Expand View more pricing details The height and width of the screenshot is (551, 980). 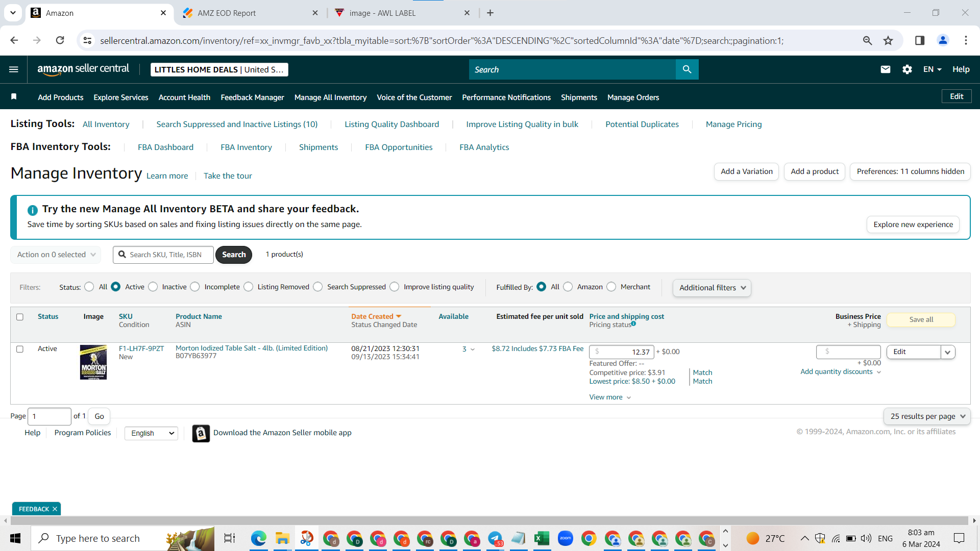[610, 397]
